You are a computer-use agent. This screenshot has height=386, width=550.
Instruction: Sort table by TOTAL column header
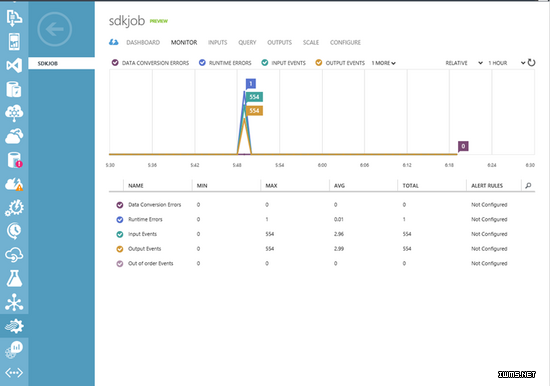(410, 186)
